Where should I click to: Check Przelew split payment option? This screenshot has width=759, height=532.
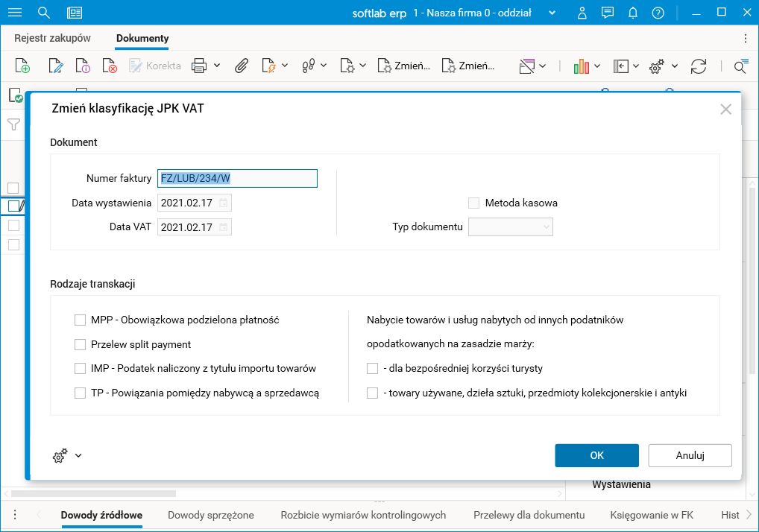click(80, 344)
